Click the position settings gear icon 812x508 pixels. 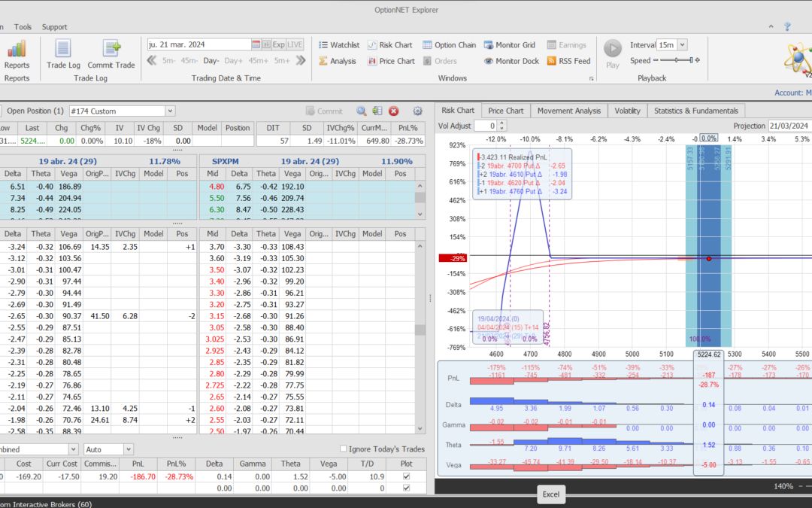tap(418, 111)
